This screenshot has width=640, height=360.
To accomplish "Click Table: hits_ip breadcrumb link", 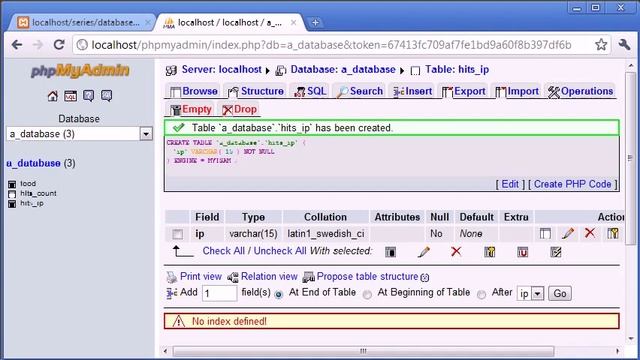I will click(457, 69).
